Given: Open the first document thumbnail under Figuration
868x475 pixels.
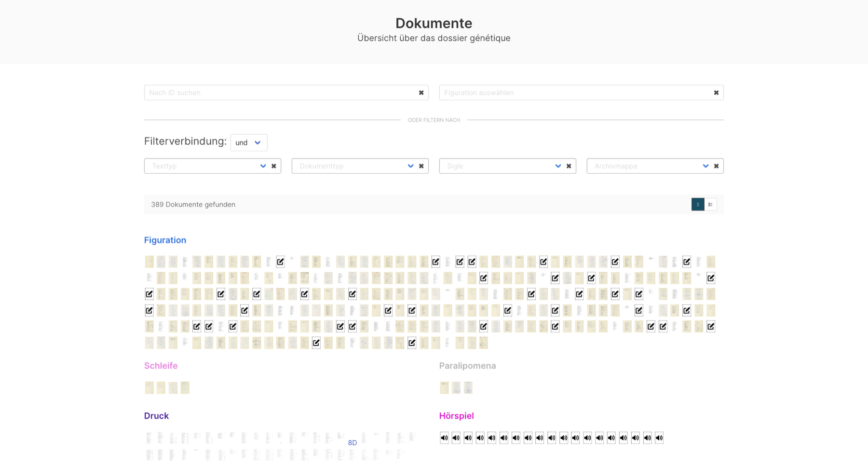Looking at the screenshot, I should point(149,262).
